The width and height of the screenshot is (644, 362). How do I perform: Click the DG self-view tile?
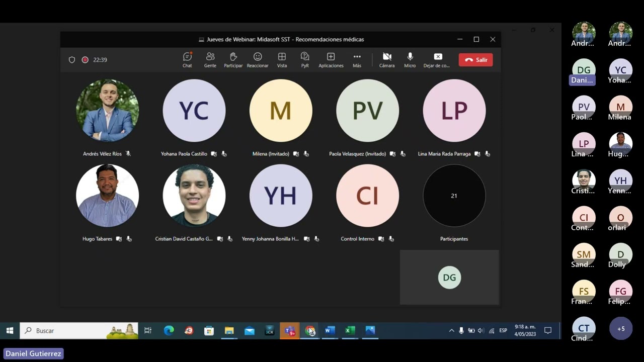click(x=449, y=278)
